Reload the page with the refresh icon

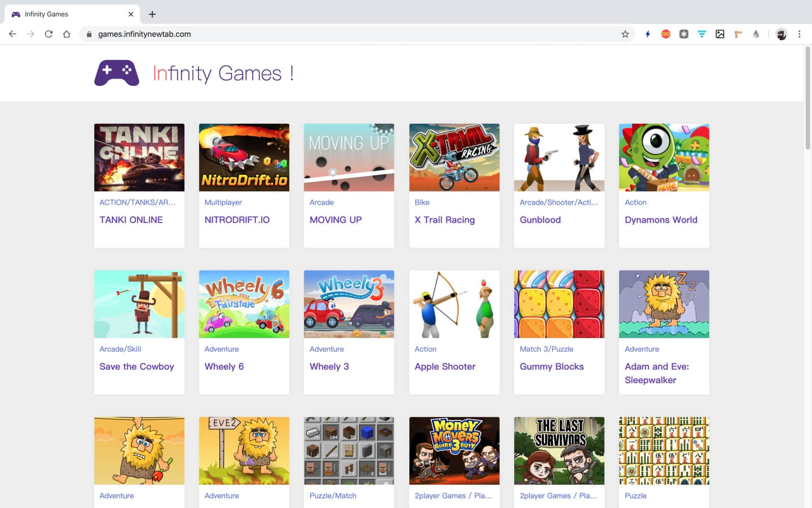48,34
